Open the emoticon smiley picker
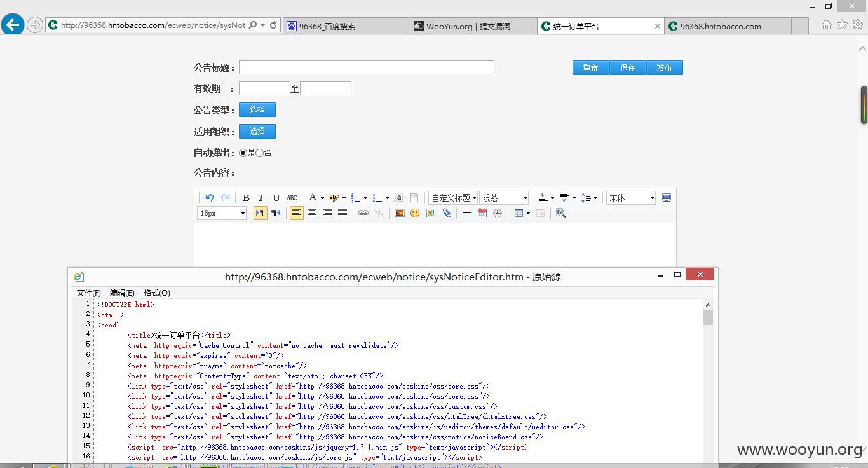The width and height of the screenshot is (868, 468). pos(415,213)
